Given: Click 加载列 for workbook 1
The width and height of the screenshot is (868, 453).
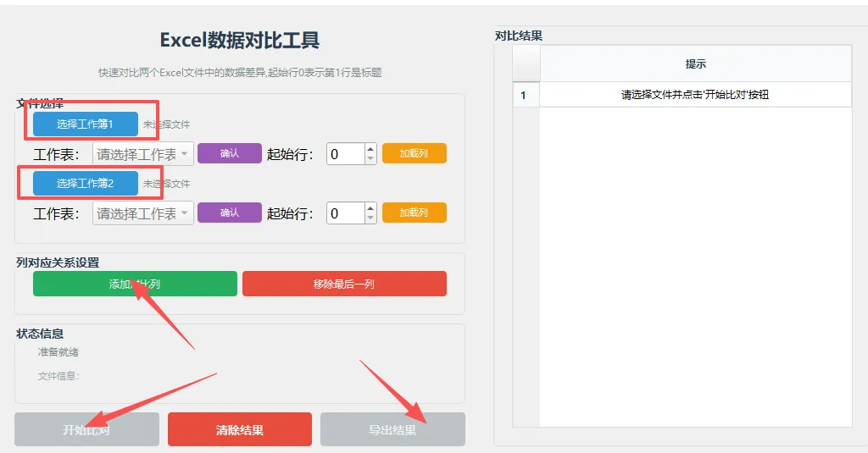Looking at the screenshot, I should [414, 153].
